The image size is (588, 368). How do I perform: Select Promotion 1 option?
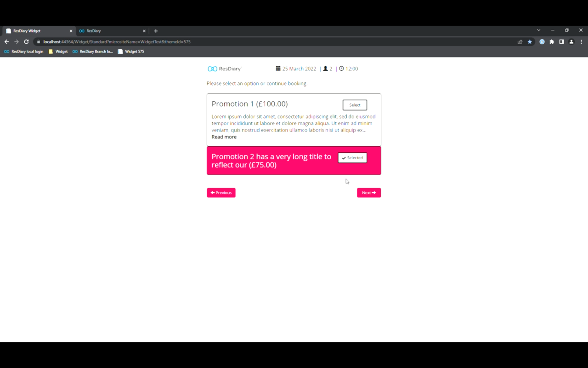(355, 105)
